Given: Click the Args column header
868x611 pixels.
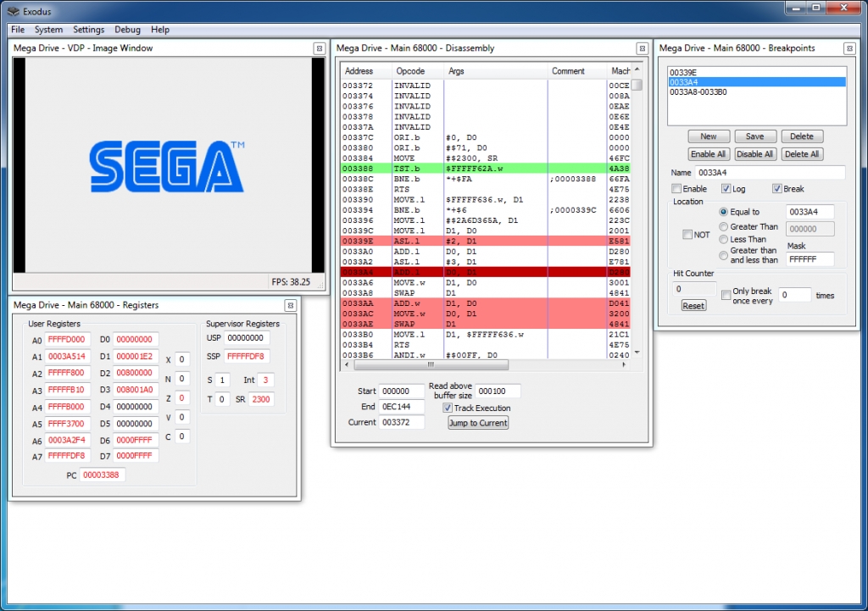Looking at the screenshot, I should point(495,71).
